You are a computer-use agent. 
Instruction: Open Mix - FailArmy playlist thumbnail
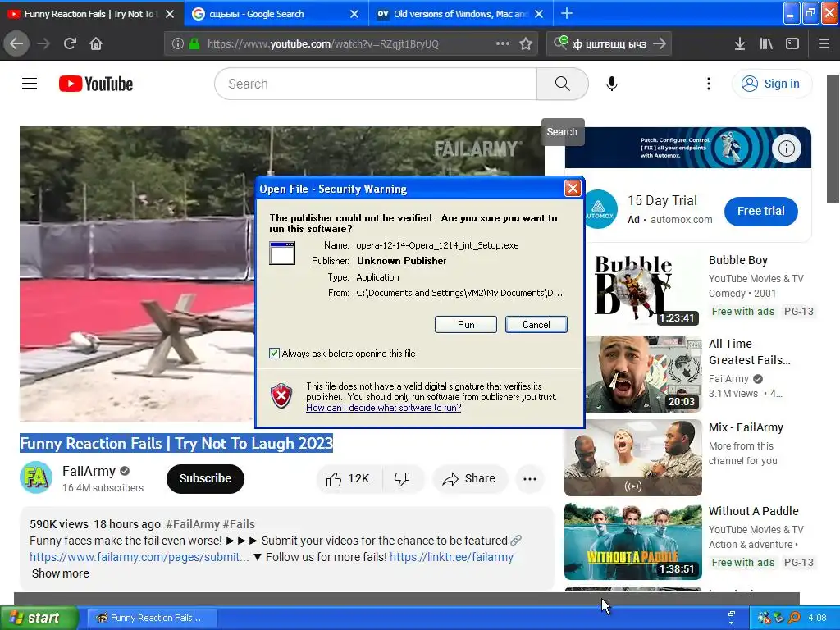tap(633, 458)
